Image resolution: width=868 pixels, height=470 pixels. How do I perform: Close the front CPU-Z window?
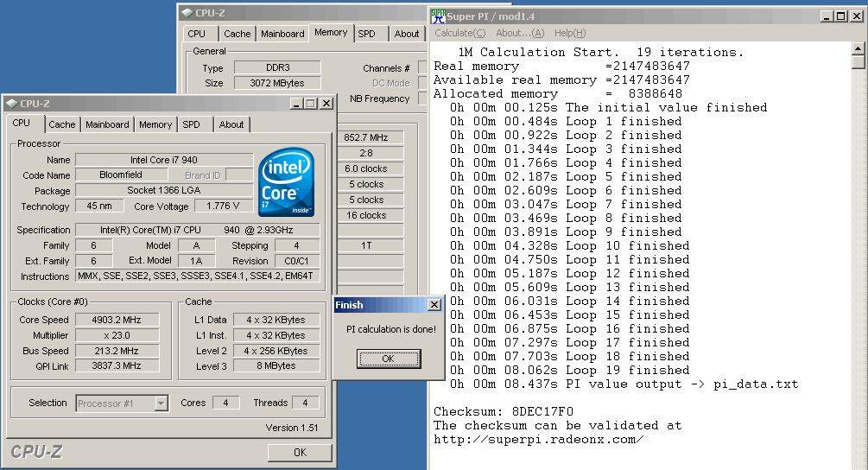pos(326,104)
